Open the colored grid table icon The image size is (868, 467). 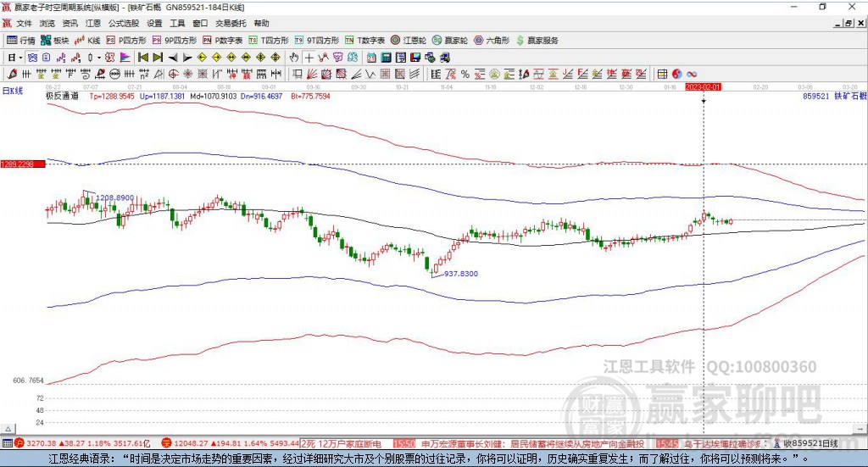pos(663,74)
